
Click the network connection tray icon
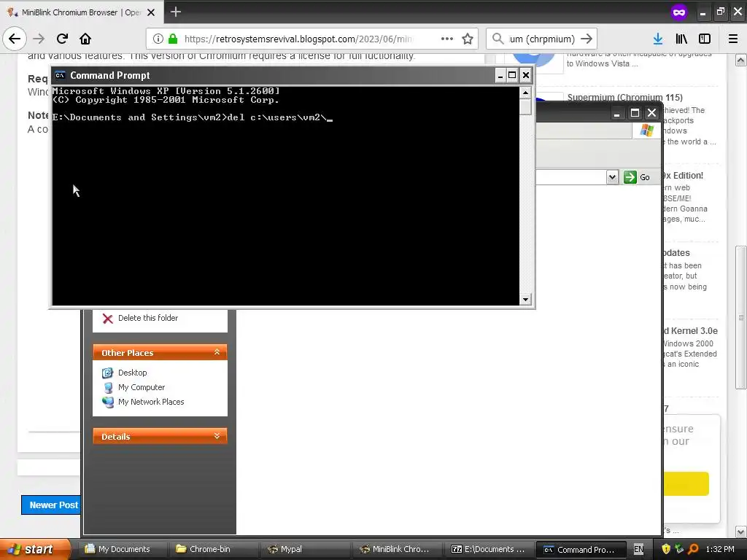tap(679, 549)
